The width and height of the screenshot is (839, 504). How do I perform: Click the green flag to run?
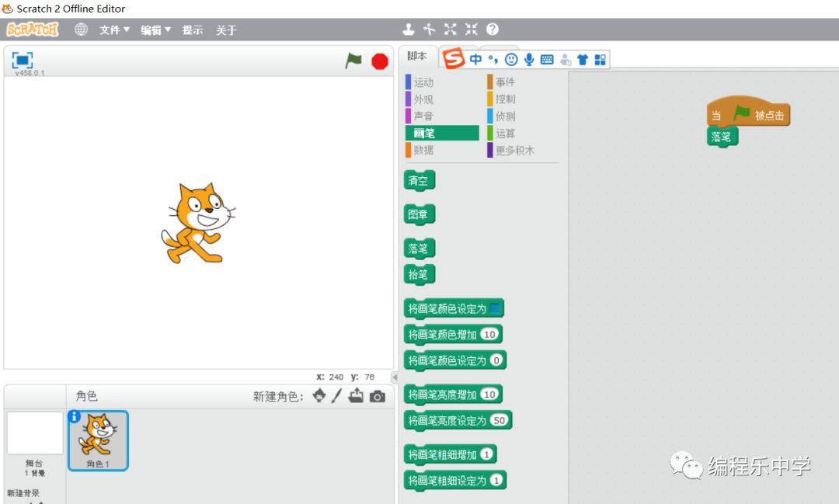point(353,61)
